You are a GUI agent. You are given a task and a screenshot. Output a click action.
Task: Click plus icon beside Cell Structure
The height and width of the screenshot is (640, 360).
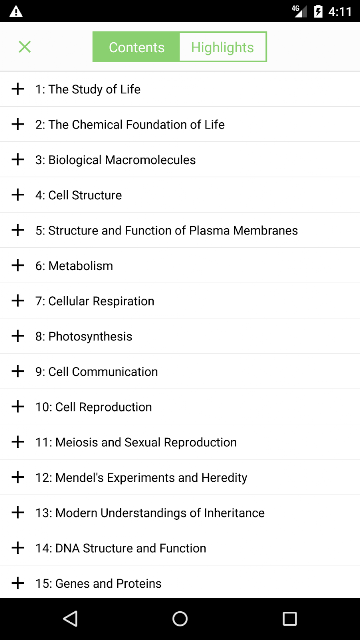[18, 195]
